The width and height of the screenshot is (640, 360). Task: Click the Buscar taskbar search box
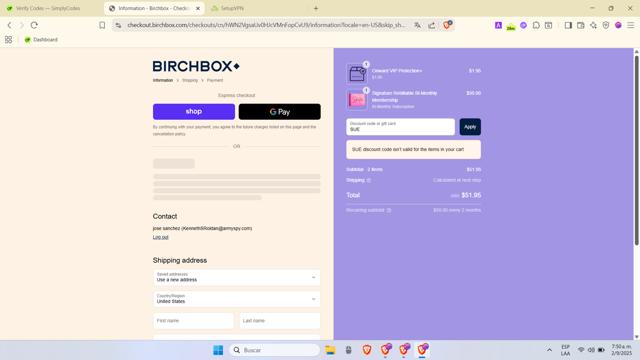[x=275, y=350]
